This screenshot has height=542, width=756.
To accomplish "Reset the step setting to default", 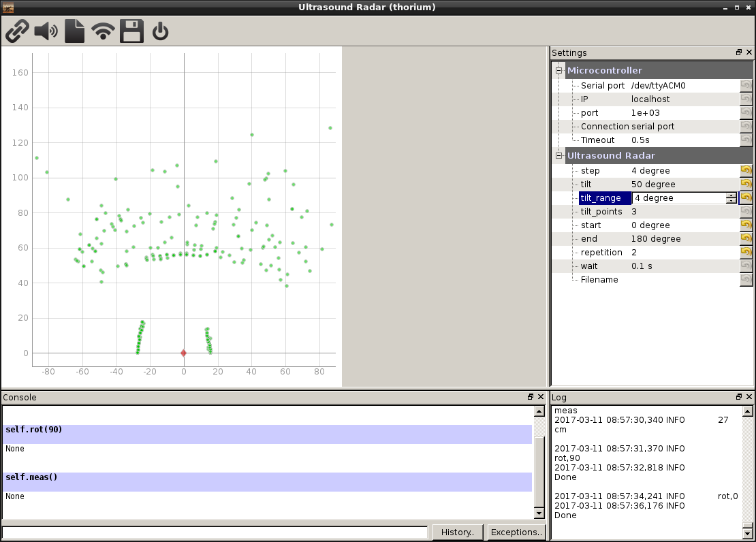I will pos(746,171).
